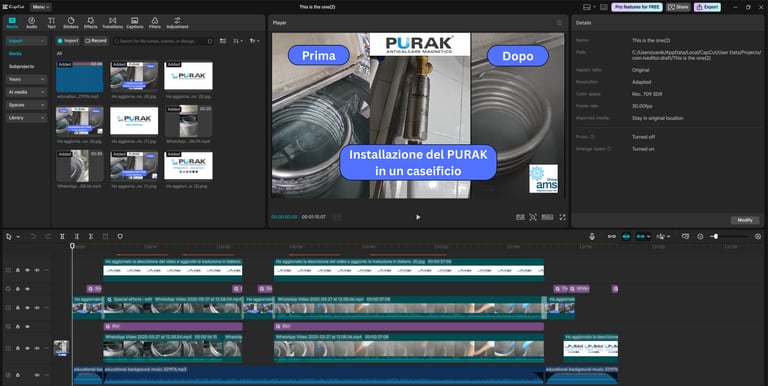The width and height of the screenshot is (768, 386).
Task: Focus the media search field
Action: (162, 41)
